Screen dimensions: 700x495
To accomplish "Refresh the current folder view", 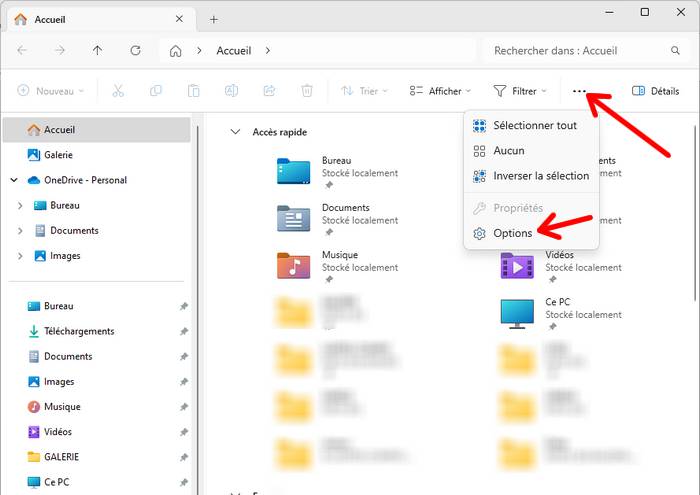I will click(135, 50).
